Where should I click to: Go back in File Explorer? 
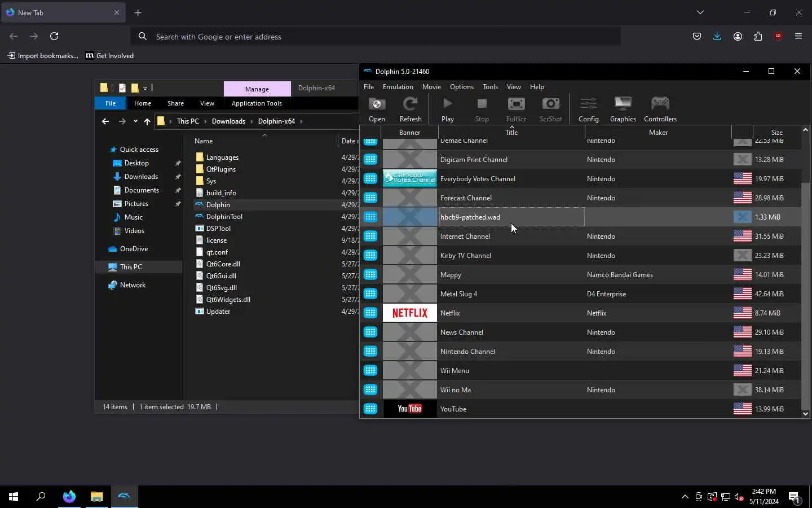click(x=105, y=121)
